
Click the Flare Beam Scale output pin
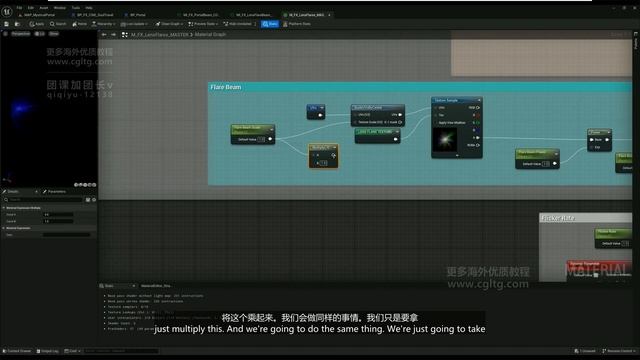coord(270,139)
